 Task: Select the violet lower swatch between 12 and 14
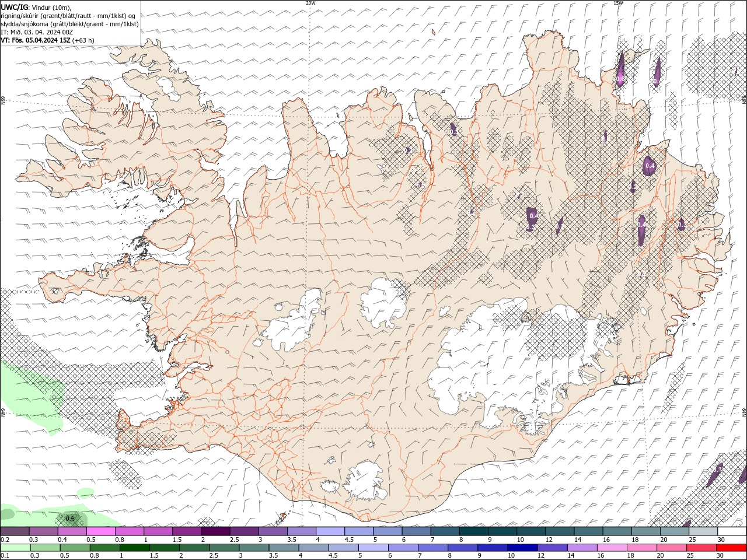click(x=552, y=548)
